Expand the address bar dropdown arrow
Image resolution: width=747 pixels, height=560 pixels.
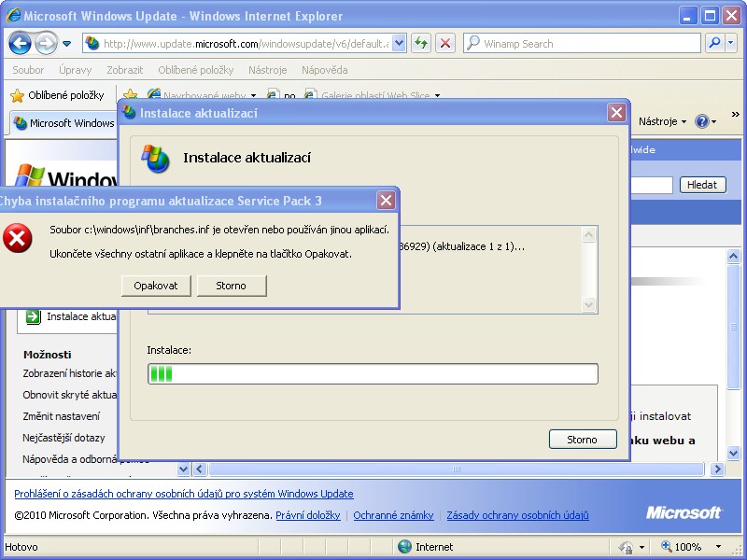[400, 44]
